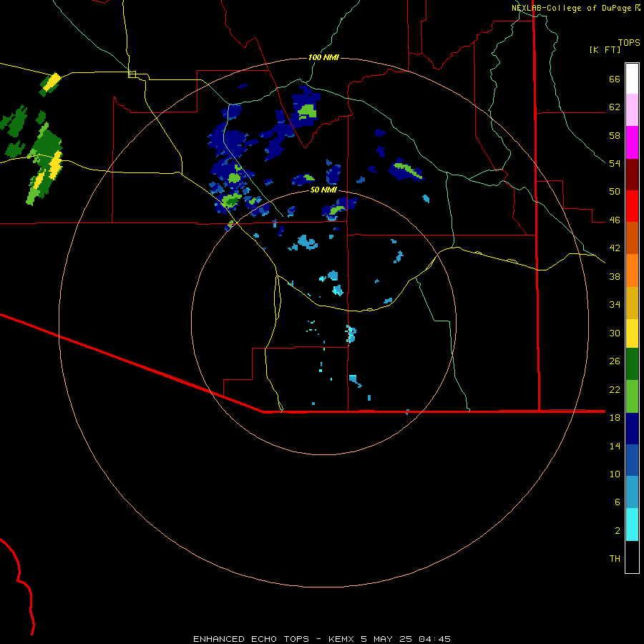The height and width of the screenshot is (644, 644).
Task: Click the [K FT] units label
Action: click(605, 49)
